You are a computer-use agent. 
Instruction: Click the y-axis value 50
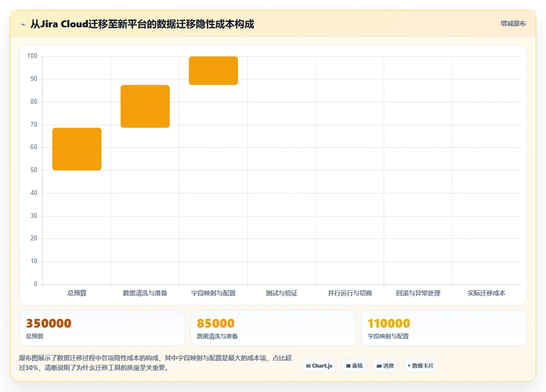tap(34, 170)
